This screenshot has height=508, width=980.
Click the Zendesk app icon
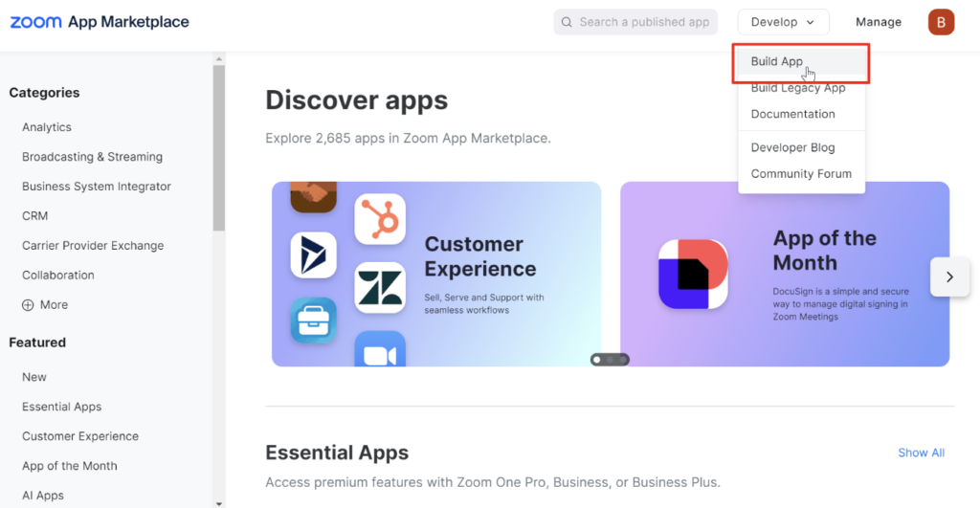pyautogui.click(x=380, y=288)
